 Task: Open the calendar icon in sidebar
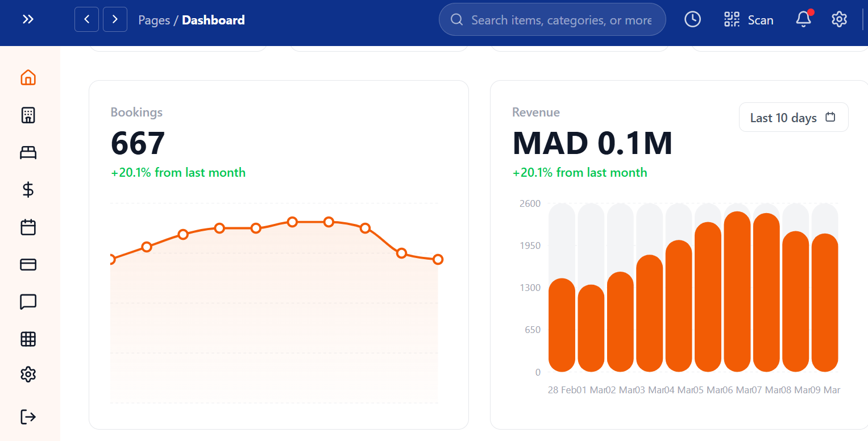(28, 227)
